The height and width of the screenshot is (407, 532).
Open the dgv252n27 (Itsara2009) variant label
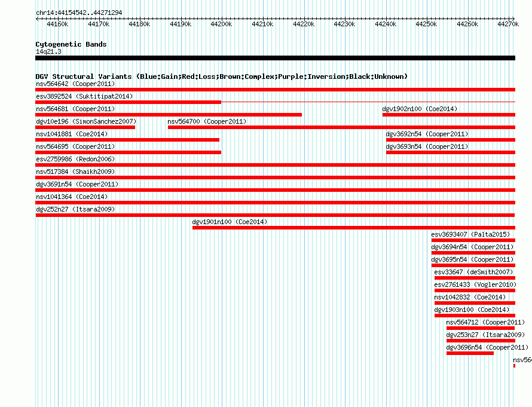pyautogui.click(x=75, y=209)
